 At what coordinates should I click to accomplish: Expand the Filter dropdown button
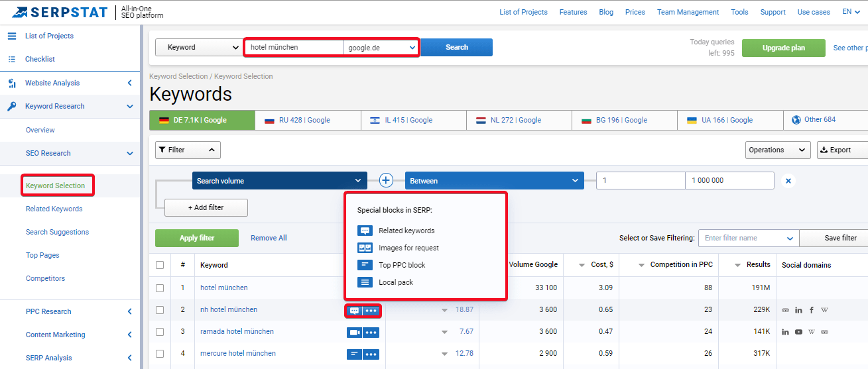coord(188,150)
